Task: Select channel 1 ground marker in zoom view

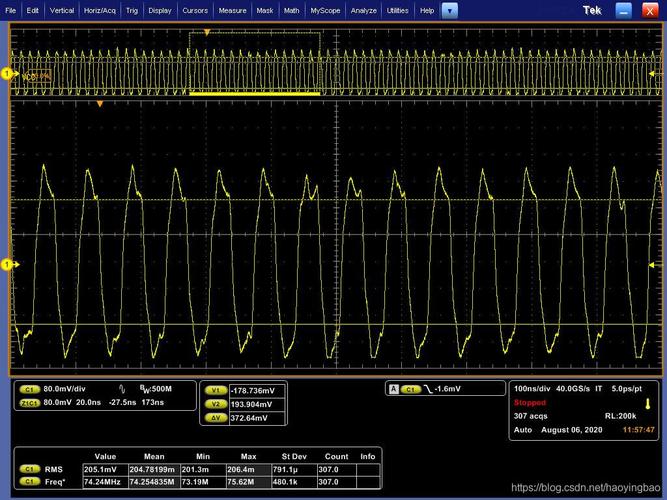Action: tap(8, 265)
